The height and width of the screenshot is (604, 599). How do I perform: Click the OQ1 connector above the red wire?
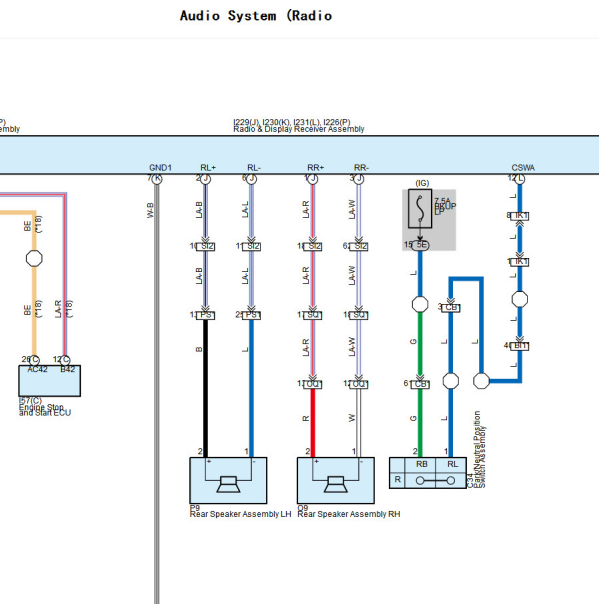click(x=313, y=384)
